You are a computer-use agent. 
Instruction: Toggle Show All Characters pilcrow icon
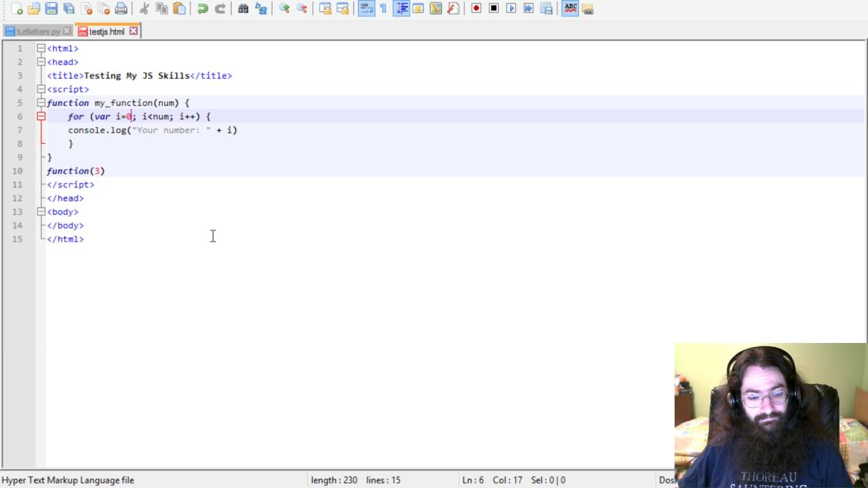click(x=383, y=9)
